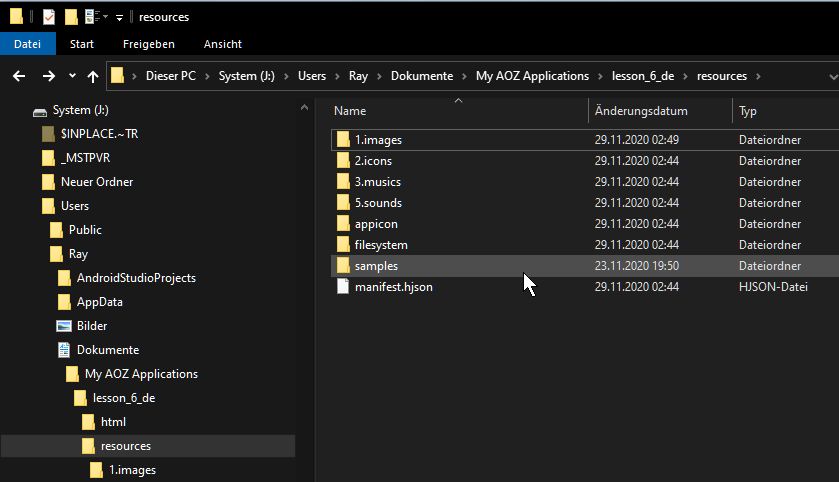The image size is (839, 482).
Task: Open the Datei menu tab
Action: coord(27,44)
